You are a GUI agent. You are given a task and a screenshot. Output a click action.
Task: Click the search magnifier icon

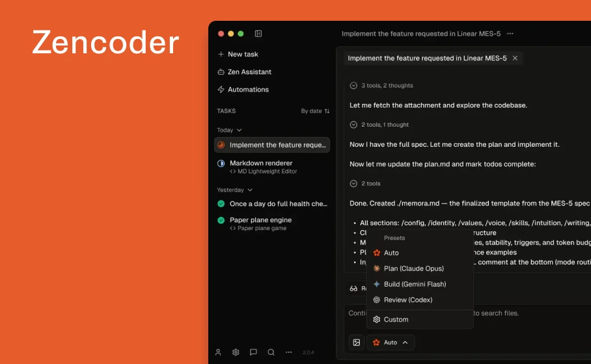(271, 352)
